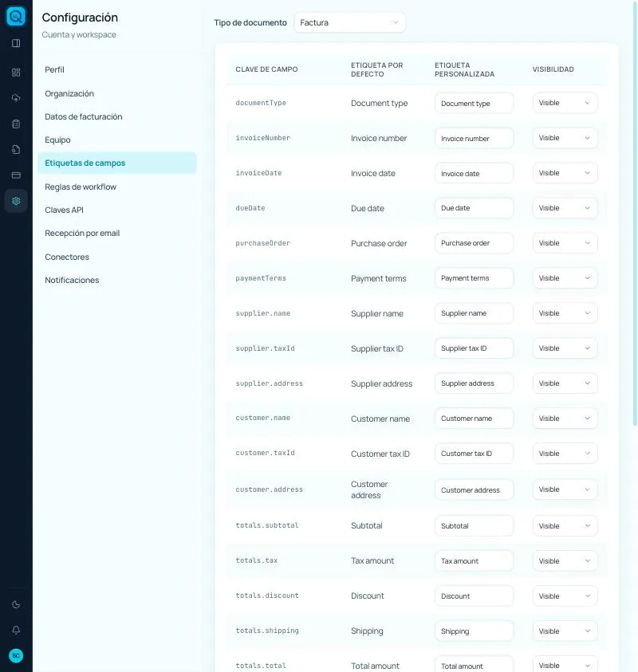This screenshot has height=672, width=638.
Task: Click the page vertical scrollbar
Action: coord(635,214)
